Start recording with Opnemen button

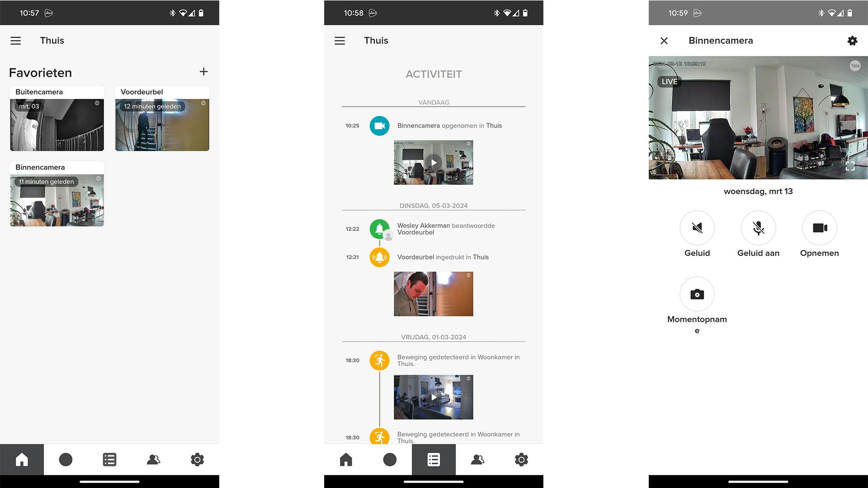[x=819, y=228]
